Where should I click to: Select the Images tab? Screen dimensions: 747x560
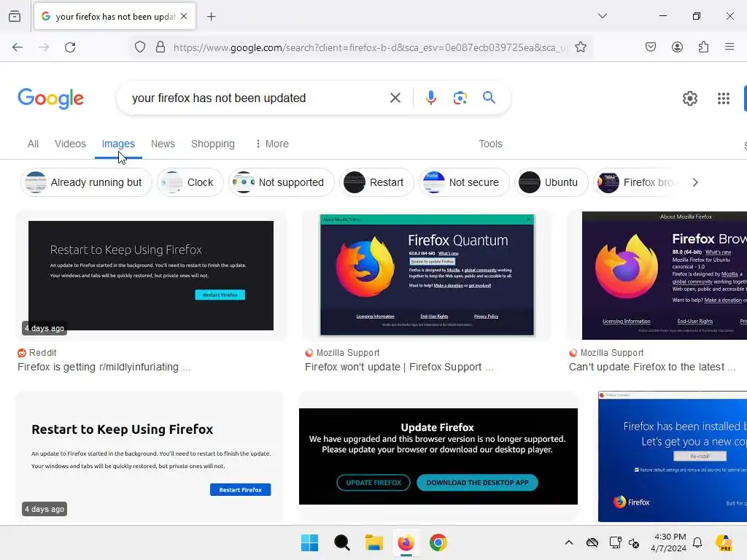(118, 144)
